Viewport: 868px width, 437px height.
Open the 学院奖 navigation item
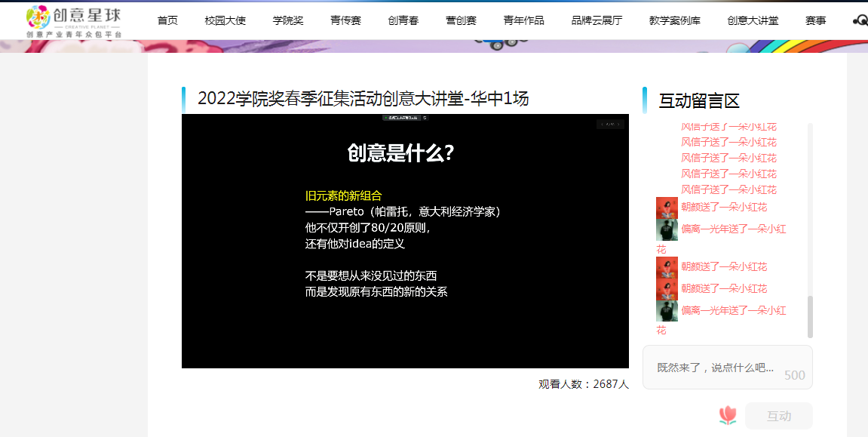pos(288,20)
